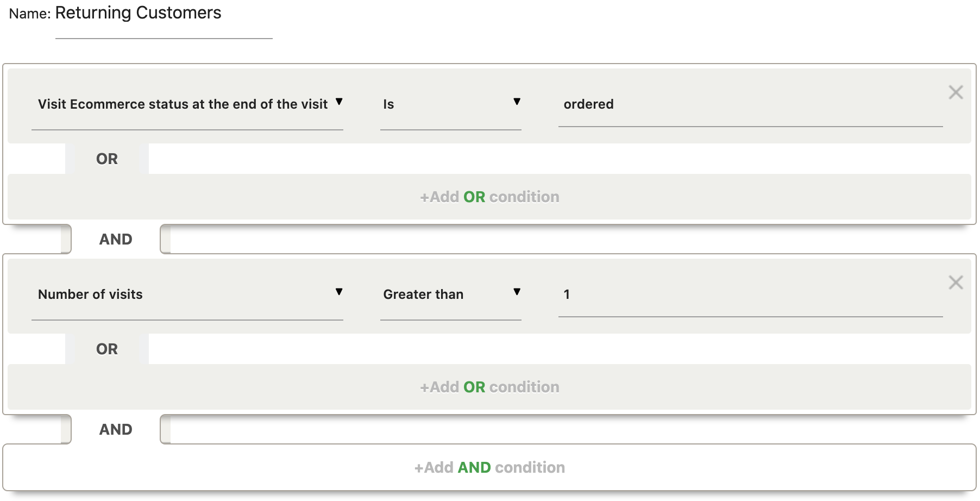Click the X on the second condition row
The image size is (980, 501).
957,283
